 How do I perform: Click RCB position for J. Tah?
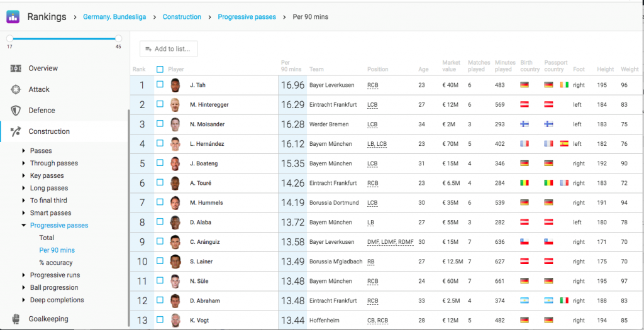(373, 85)
